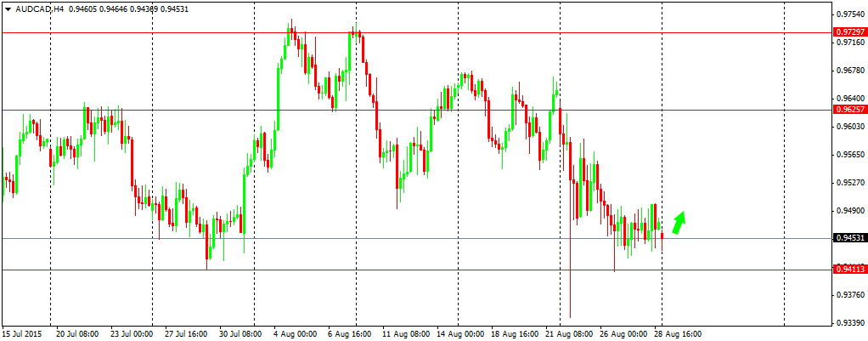Select the horizontal red line at 0.96257
Image resolution: width=868 pixels, height=341 pixels.
[416, 110]
